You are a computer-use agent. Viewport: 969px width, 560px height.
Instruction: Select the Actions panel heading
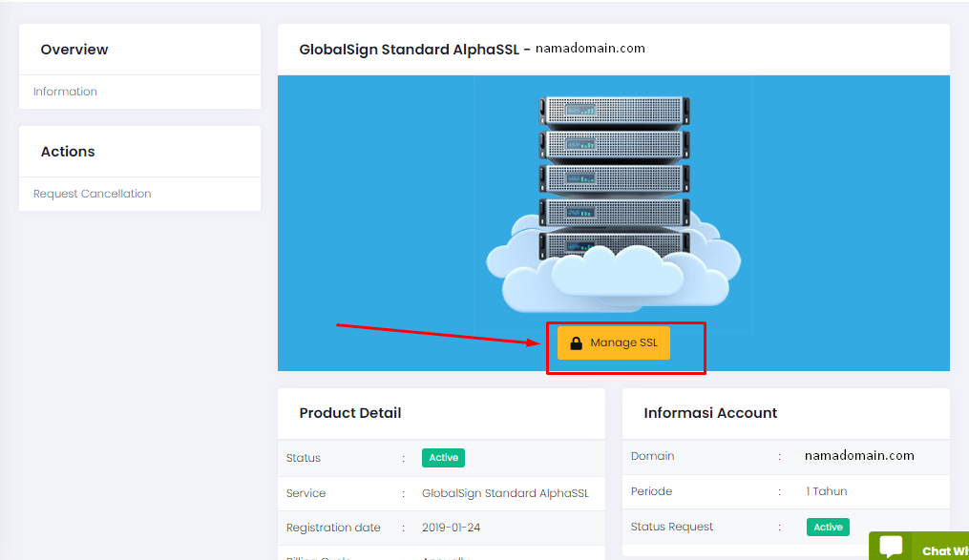(68, 152)
